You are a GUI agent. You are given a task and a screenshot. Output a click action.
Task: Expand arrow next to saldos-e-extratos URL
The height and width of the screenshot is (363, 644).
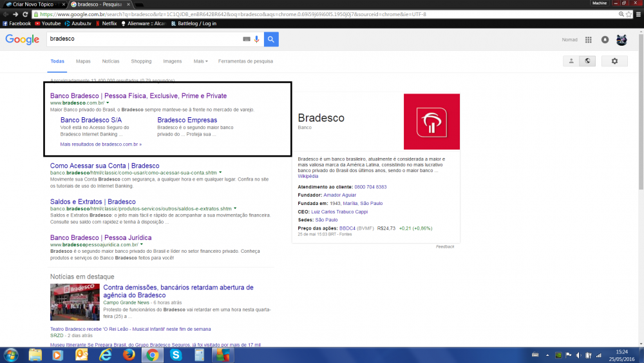(x=235, y=208)
